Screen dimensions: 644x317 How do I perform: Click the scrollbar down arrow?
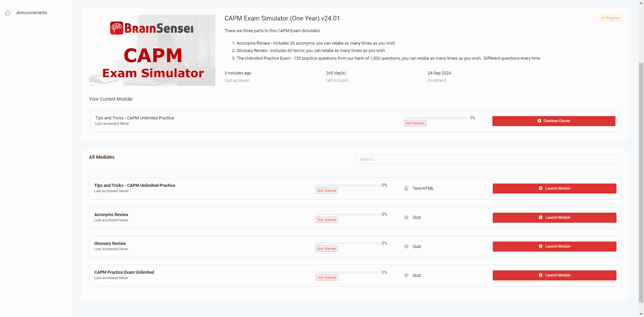641,314
